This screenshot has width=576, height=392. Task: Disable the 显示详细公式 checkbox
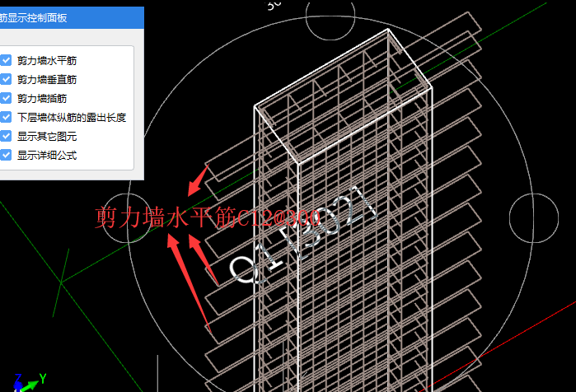pos(6,155)
